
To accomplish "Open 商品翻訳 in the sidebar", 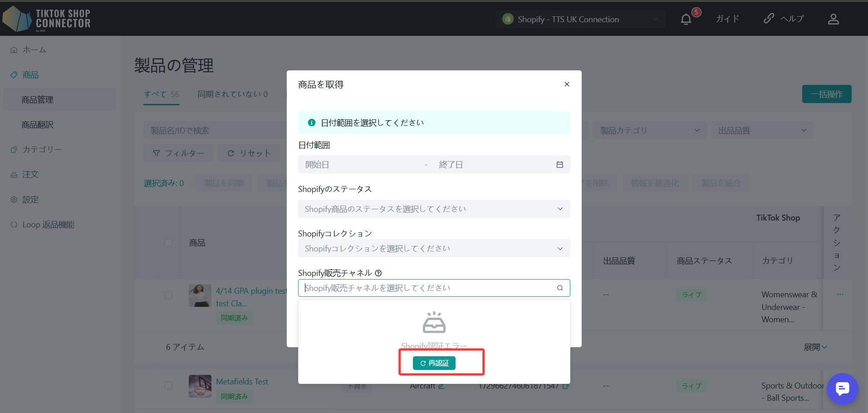I will [37, 125].
